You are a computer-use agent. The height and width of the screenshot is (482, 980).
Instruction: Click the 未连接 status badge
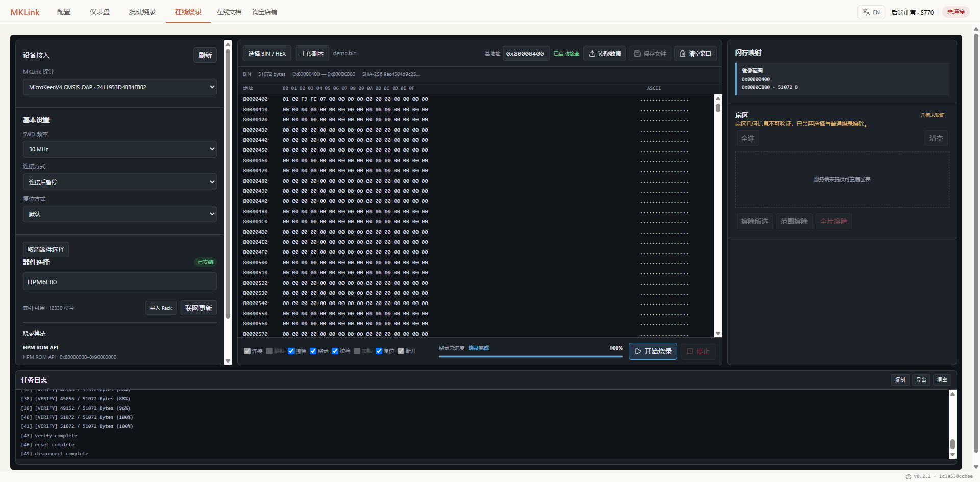(956, 12)
